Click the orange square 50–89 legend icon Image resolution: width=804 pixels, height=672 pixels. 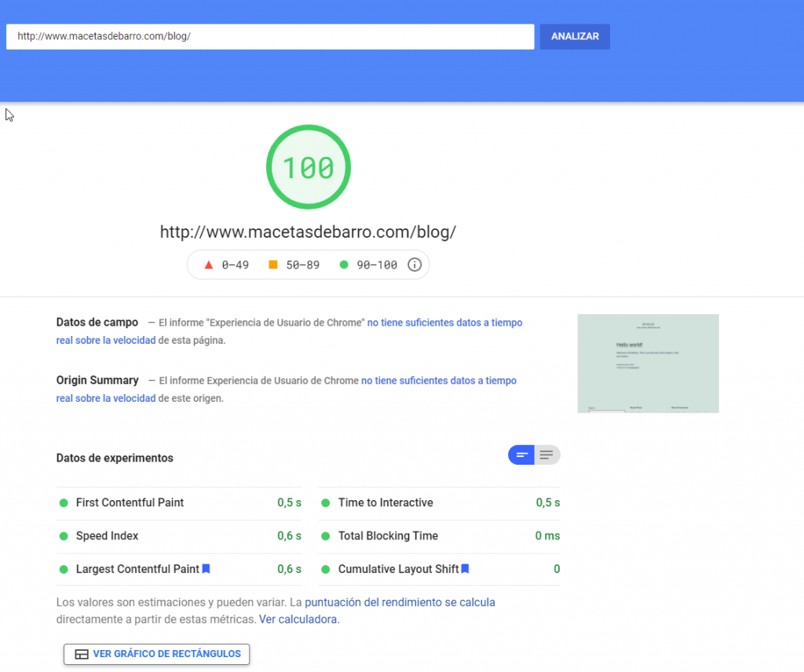[273, 265]
